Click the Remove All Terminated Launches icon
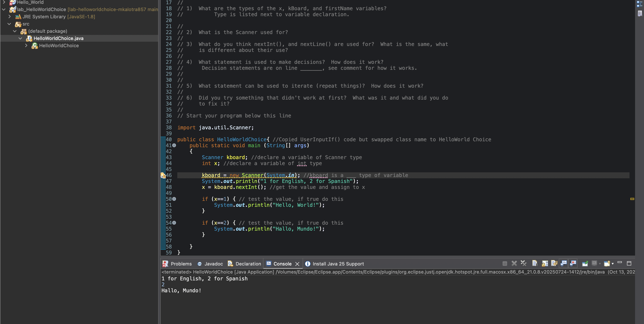The image size is (644, 324). 524,263
